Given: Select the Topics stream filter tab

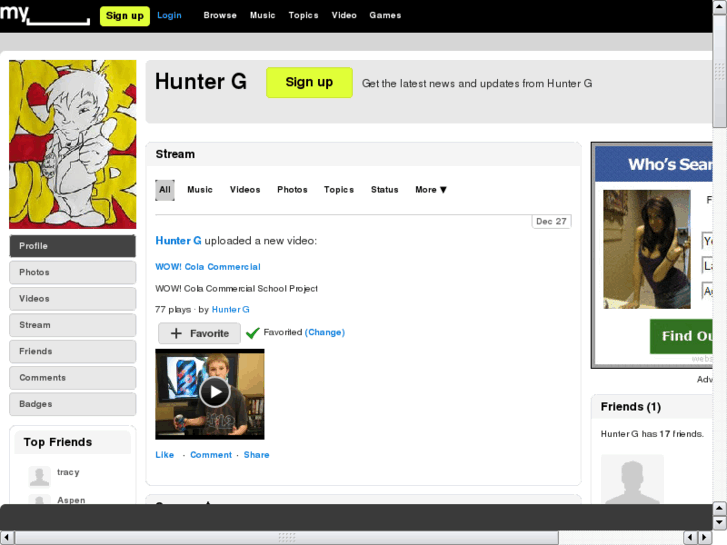Looking at the screenshot, I should point(338,190).
